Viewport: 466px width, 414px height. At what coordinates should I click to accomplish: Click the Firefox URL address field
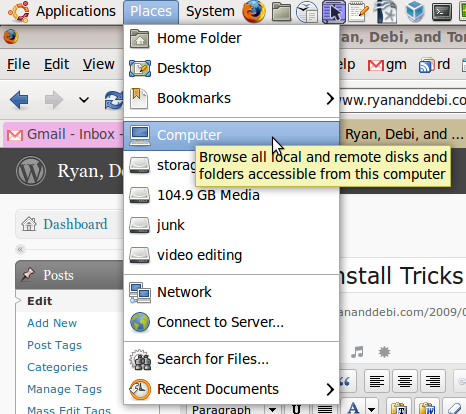point(403,99)
